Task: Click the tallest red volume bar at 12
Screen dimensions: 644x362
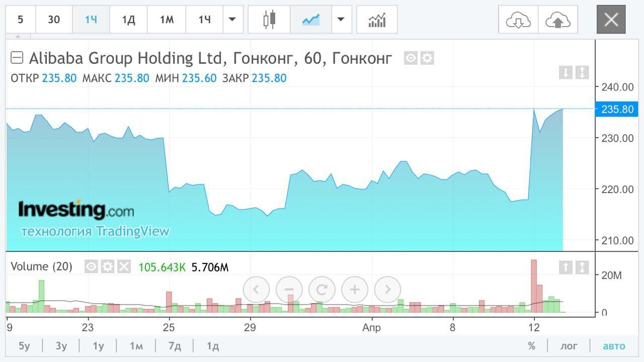Action: click(x=534, y=286)
